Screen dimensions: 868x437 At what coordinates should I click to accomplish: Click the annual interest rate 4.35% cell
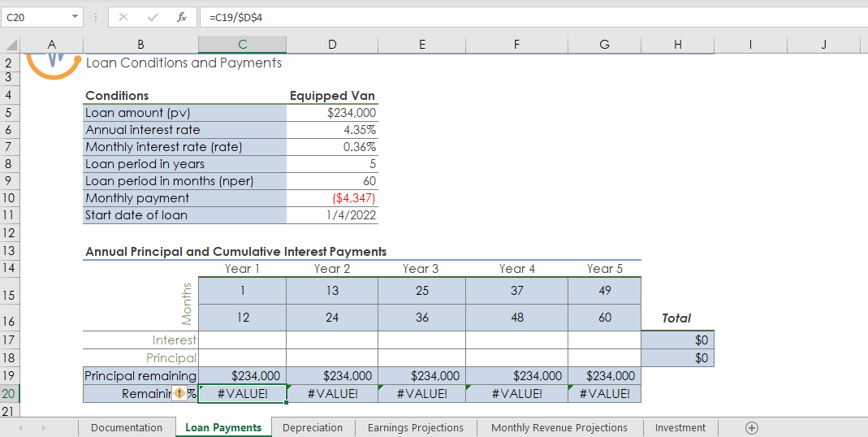point(332,130)
